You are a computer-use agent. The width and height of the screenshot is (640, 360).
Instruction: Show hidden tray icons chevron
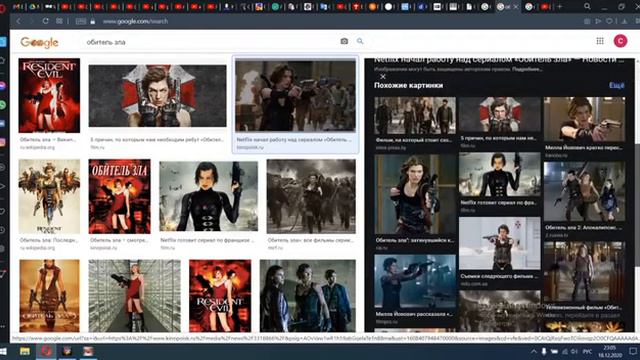[534, 351]
